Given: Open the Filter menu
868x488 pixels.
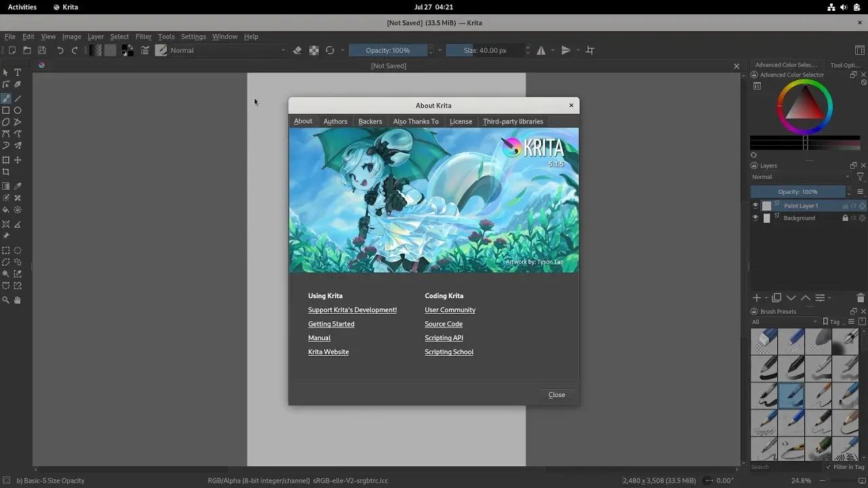Looking at the screenshot, I should coord(143,37).
